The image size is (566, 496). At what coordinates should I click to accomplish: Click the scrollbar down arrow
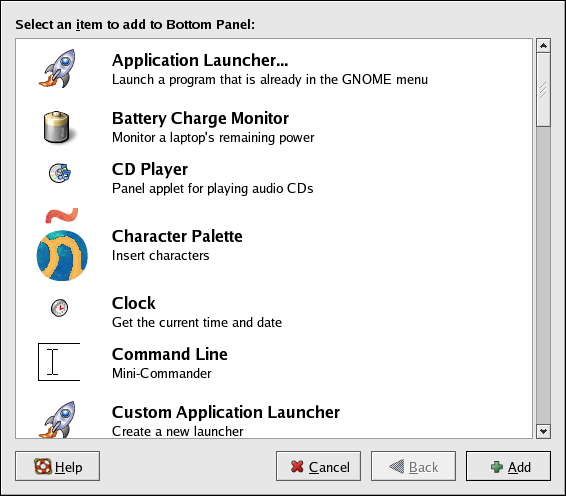click(543, 431)
